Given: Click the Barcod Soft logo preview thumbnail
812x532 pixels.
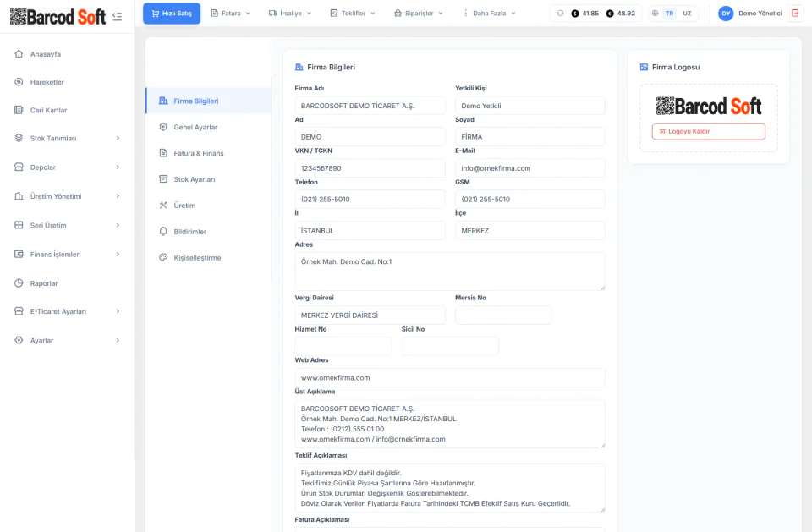Looking at the screenshot, I should pos(709,107).
